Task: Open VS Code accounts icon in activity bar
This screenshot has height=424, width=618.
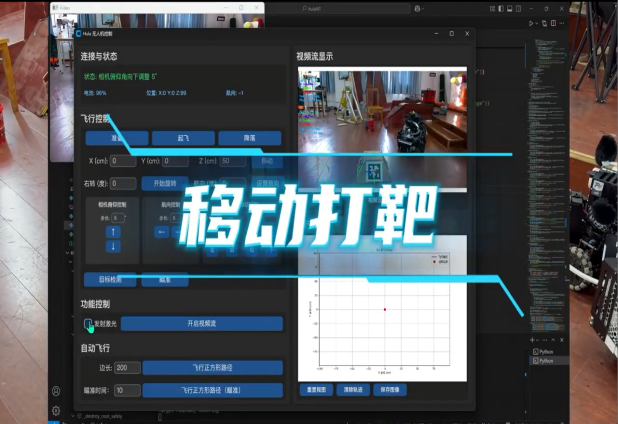Action: (56, 391)
